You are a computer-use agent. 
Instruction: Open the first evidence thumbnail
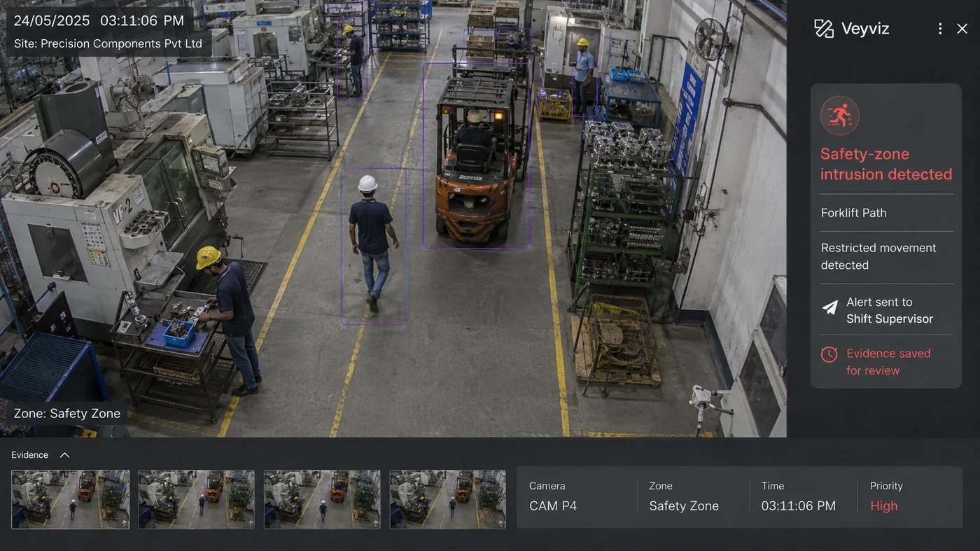70,499
